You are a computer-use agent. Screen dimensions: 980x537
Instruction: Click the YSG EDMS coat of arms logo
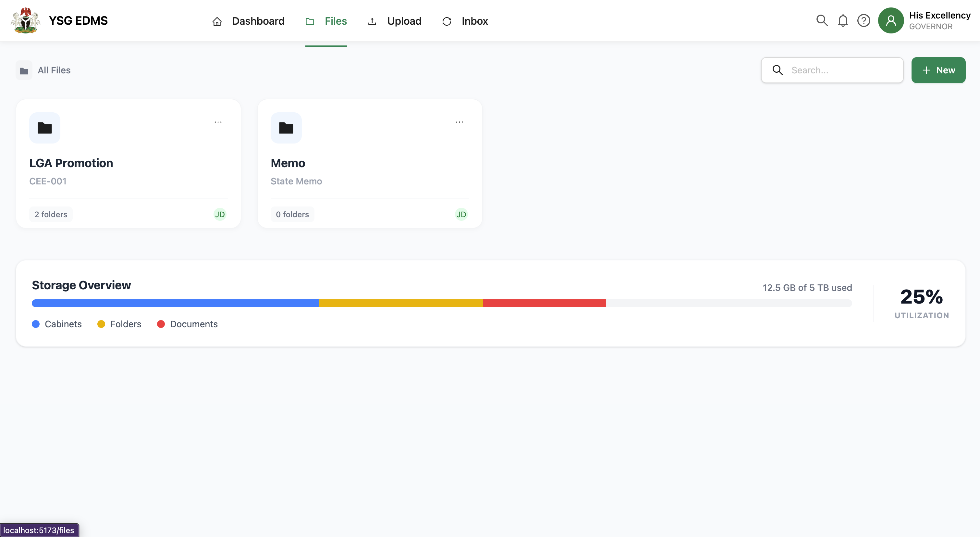[26, 20]
